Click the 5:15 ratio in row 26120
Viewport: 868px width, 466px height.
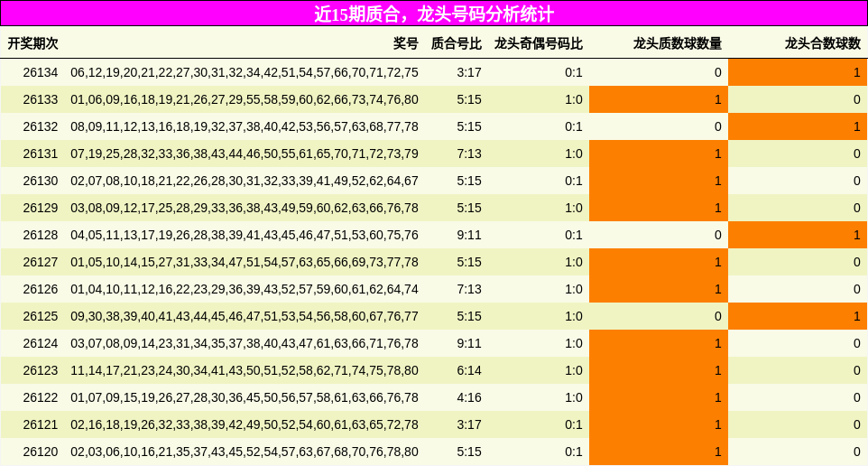(x=469, y=452)
